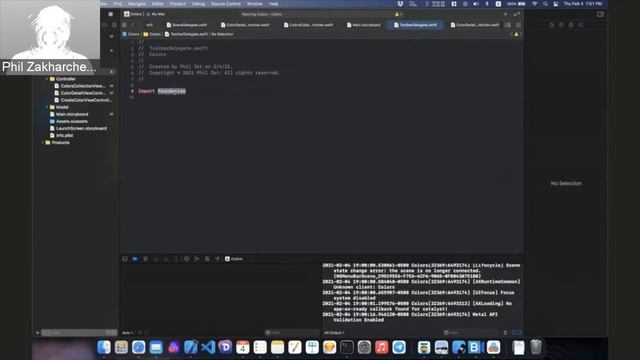The image size is (640, 360).
Task: Open Music app from the Dock
Action: pyautogui.click(x=381, y=347)
